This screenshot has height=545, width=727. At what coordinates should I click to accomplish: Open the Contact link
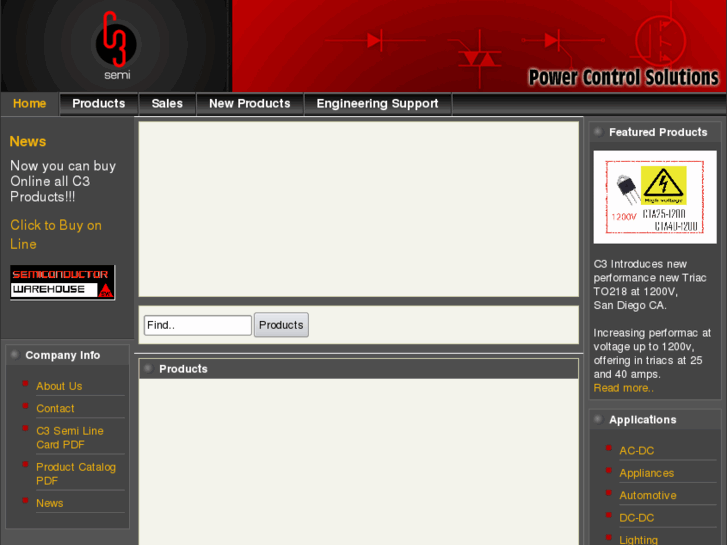[x=55, y=408]
